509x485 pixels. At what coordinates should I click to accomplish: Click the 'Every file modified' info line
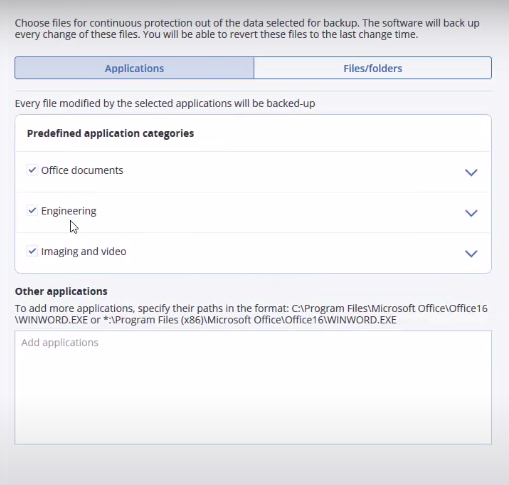pos(165,103)
